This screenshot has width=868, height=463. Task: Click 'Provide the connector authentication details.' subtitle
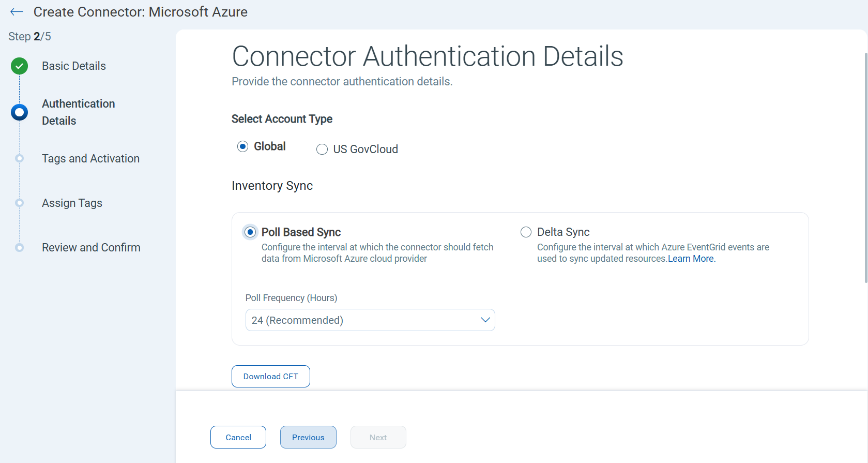342,82
